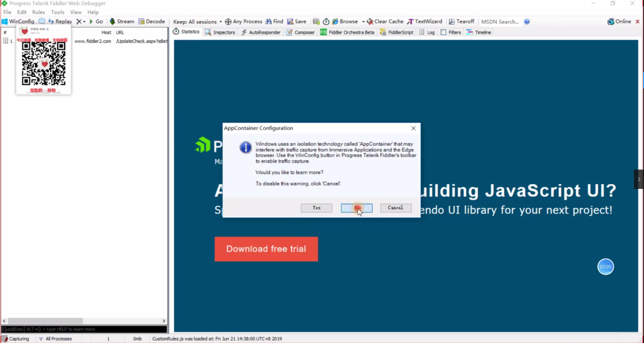Click the URL column header

click(120, 33)
